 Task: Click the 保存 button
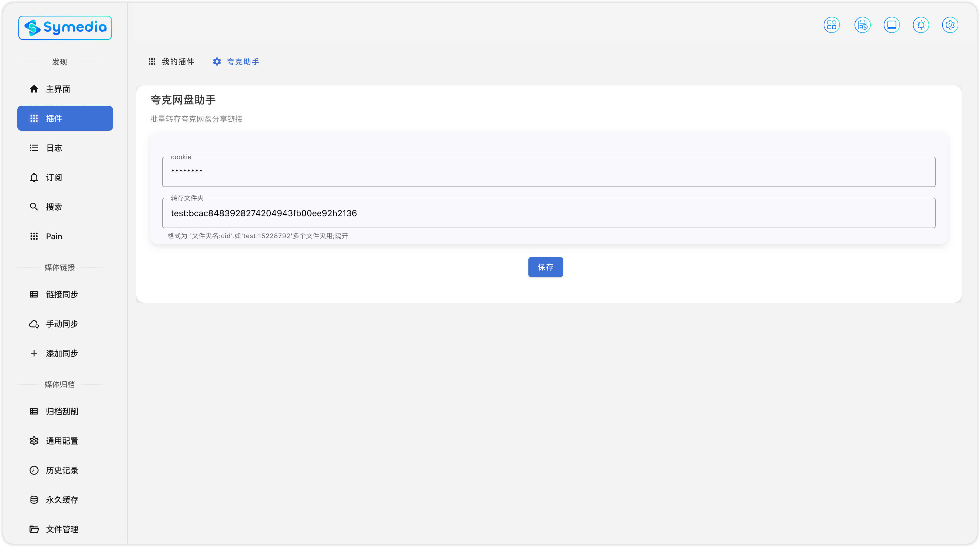pos(545,267)
